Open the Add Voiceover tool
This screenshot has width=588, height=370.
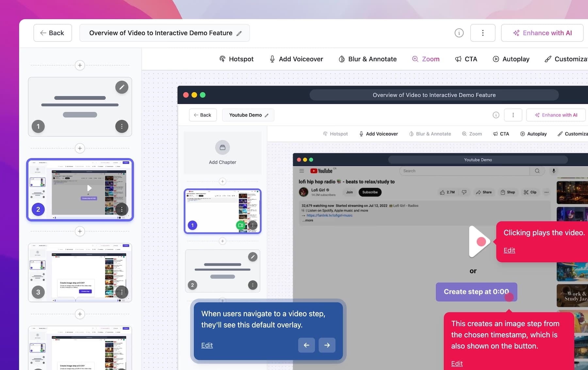tap(296, 59)
